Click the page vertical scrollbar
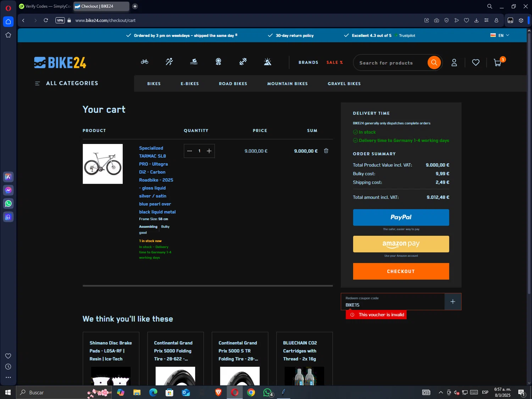Image resolution: width=532 pixels, height=399 pixels. click(529, 163)
